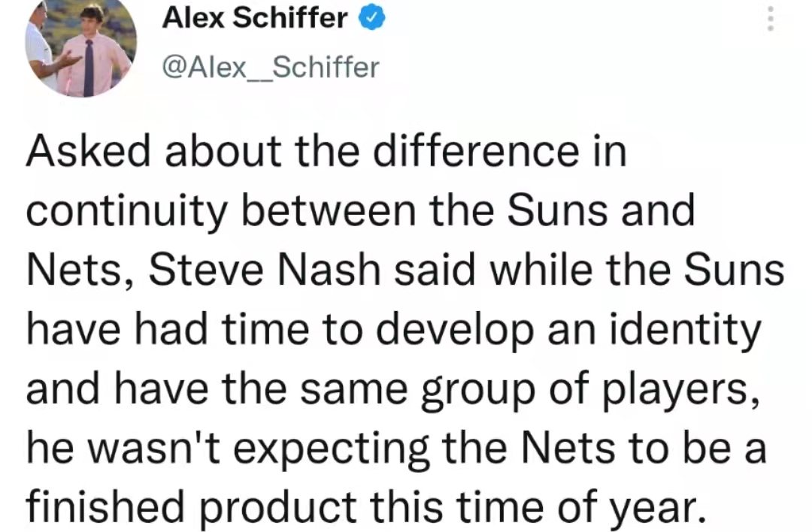
Task: Click the blue verified badge
Action: click(372, 18)
